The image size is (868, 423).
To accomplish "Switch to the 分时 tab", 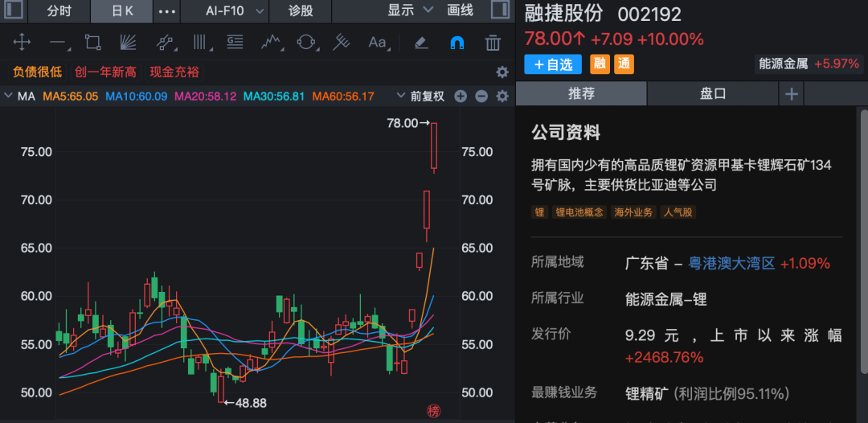I will [x=59, y=11].
